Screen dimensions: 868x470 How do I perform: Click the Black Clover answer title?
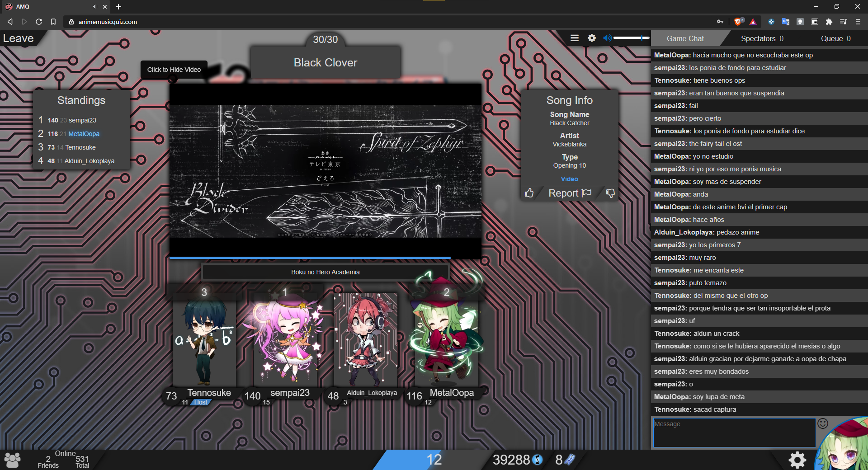point(325,63)
